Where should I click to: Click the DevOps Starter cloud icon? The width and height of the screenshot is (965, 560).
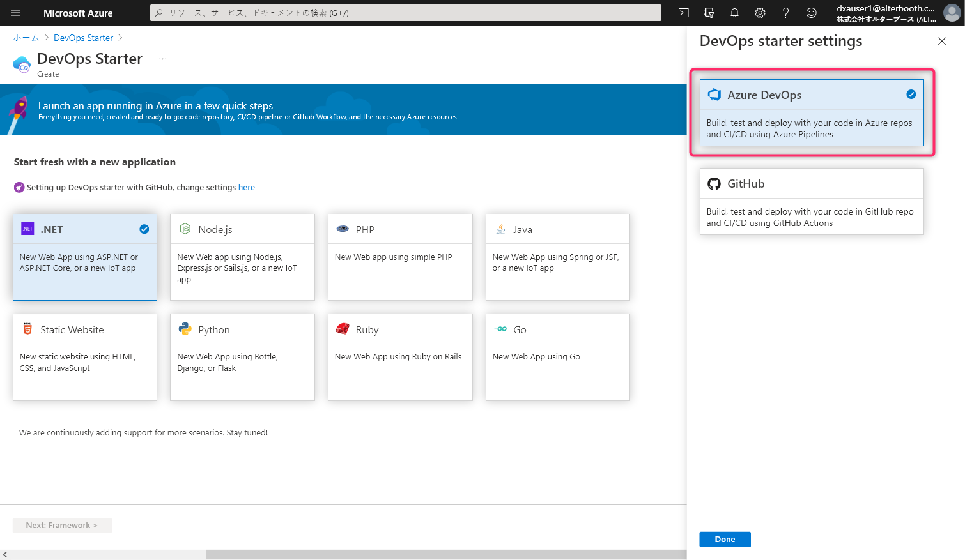[x=22, y=64]
